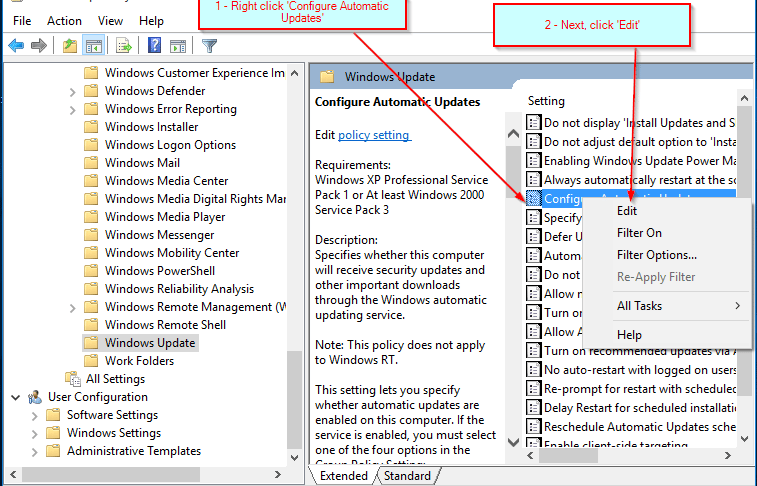Click the Windows Mail folder icon
This screenshot has width=757, height=486.
(91, 163)
